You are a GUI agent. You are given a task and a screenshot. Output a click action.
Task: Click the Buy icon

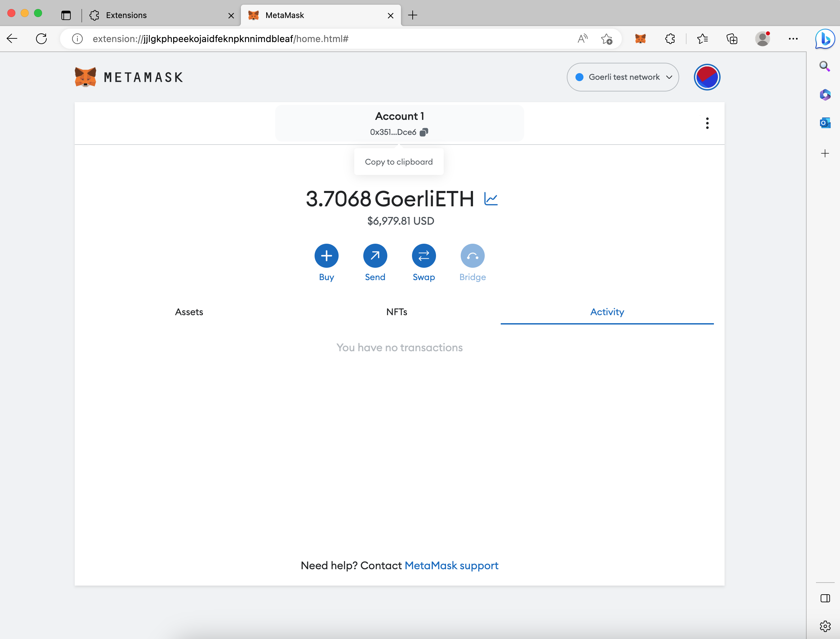(327, 256)
